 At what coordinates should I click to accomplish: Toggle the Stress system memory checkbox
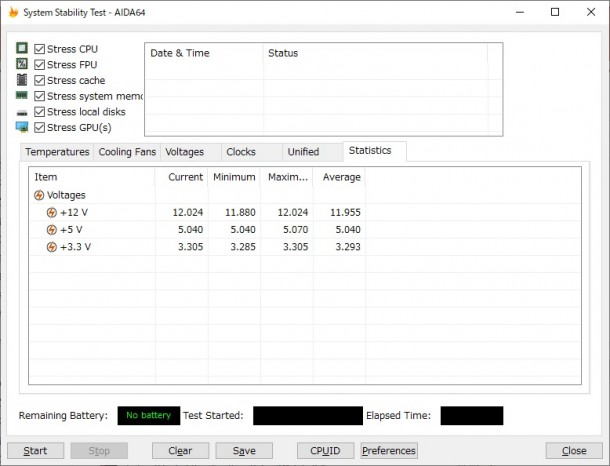39,96
